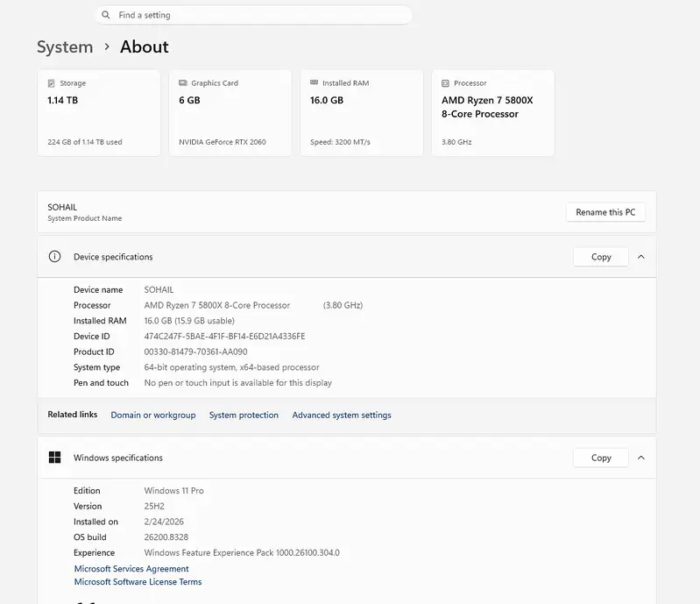This screenshot has width=700, height=604.
Task: Click the search magnifier icon
Action: [106, 15]
